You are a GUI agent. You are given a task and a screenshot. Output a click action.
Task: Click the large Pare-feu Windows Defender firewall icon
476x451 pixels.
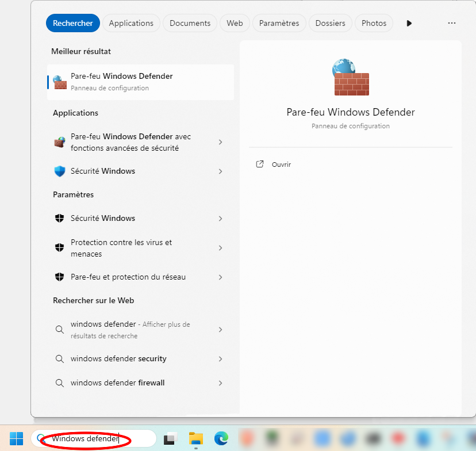tap(351, 77)
